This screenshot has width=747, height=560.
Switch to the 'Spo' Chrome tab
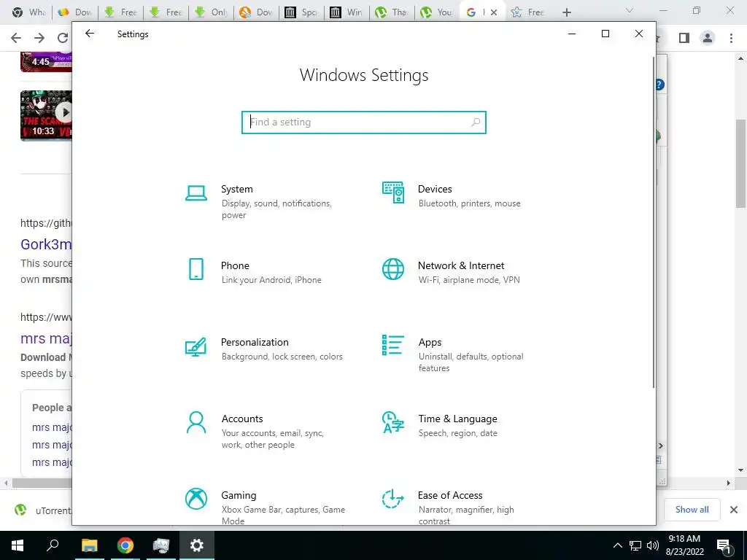tap(301, 12)
